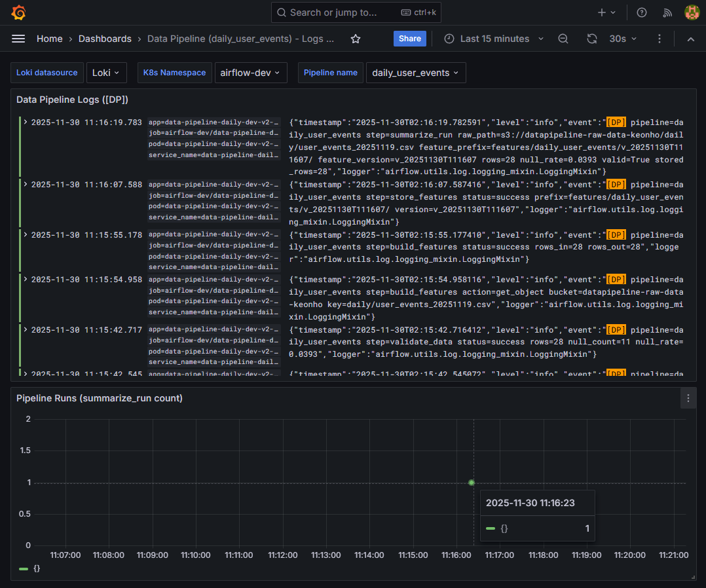706x588 pixels.
Task: Open the user profile avatar
Action: pyautogui.click(x=692, y=12)
